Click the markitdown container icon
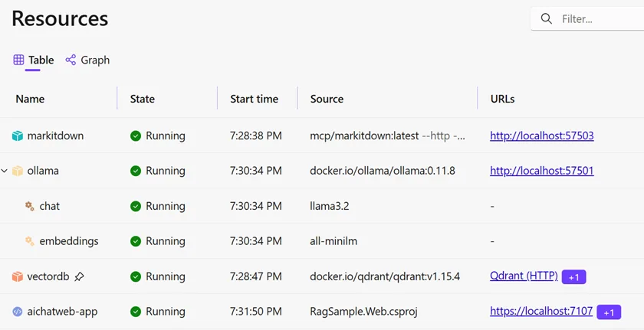The width and height of the screenshot is (644, 330). tap(18, 136)
